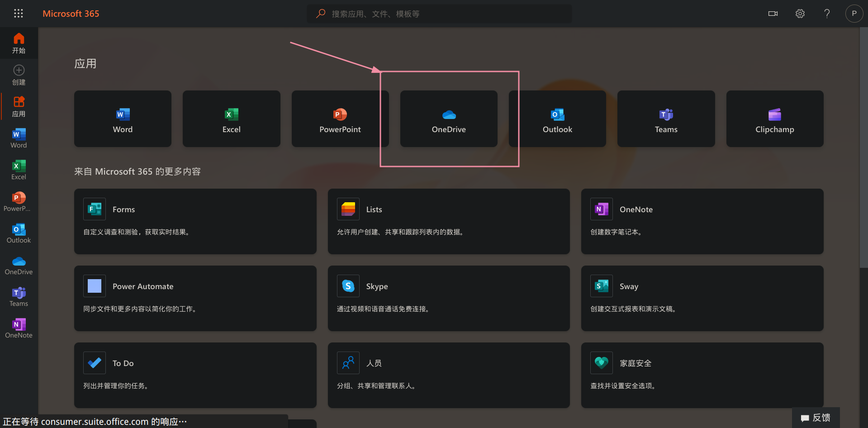Launch the Word app tile
This screenshot has height=428, width=868.
point(123,119)
